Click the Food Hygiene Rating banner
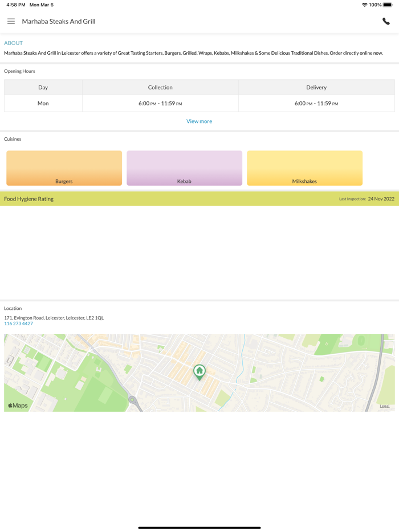 199,199
